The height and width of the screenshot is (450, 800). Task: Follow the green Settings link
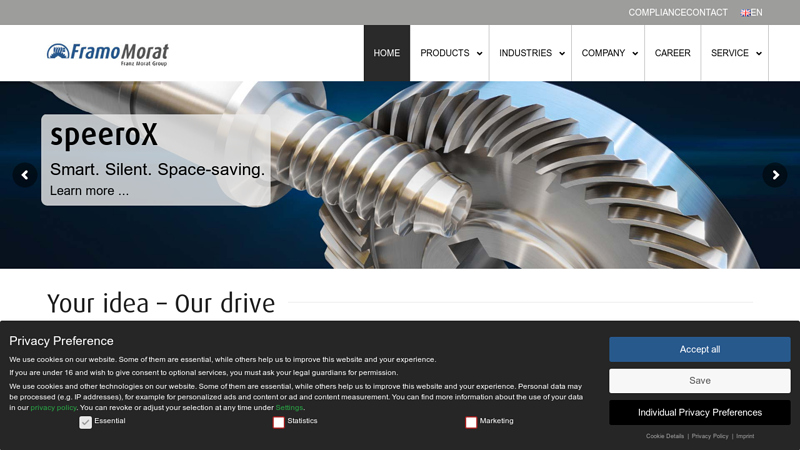click(x=289, y=408)
